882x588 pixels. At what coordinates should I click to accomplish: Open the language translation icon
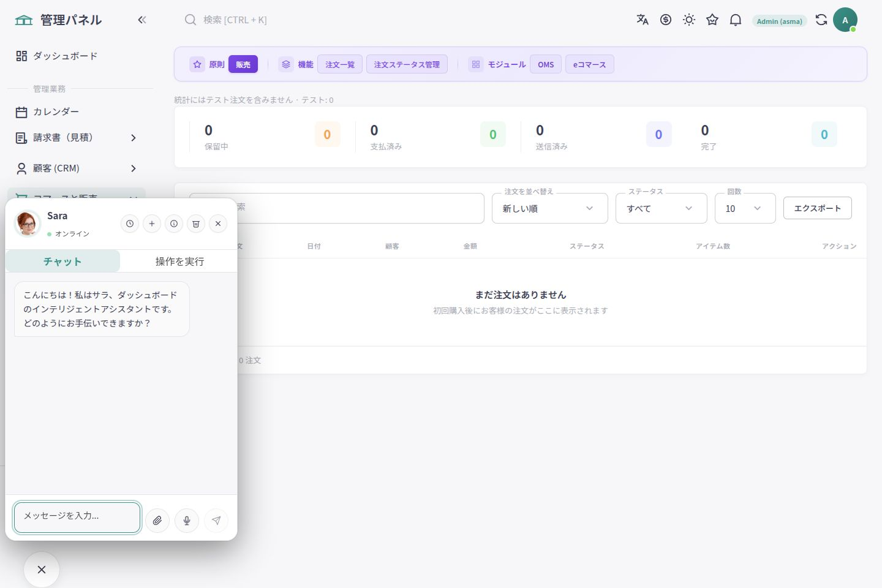(643, 20)
